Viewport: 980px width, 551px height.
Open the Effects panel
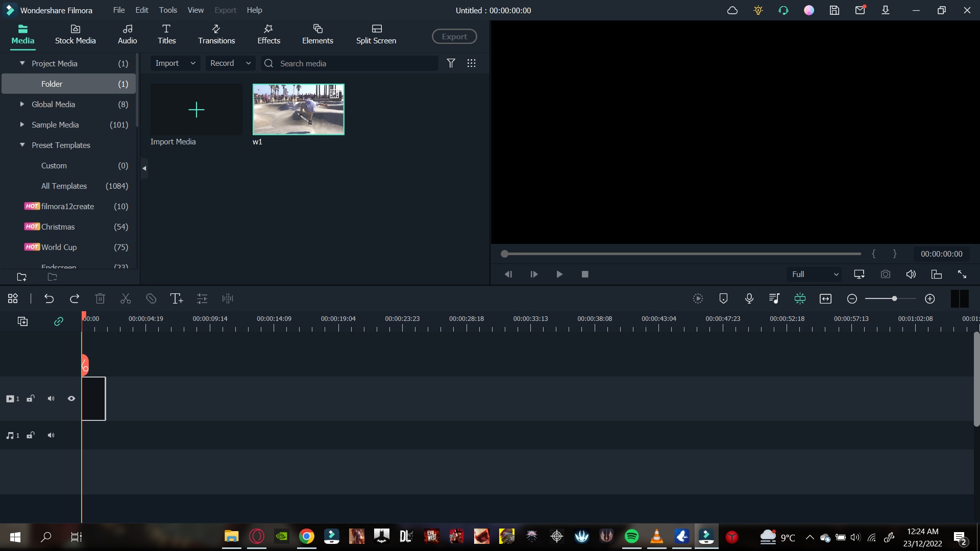[x=268, y=34]
